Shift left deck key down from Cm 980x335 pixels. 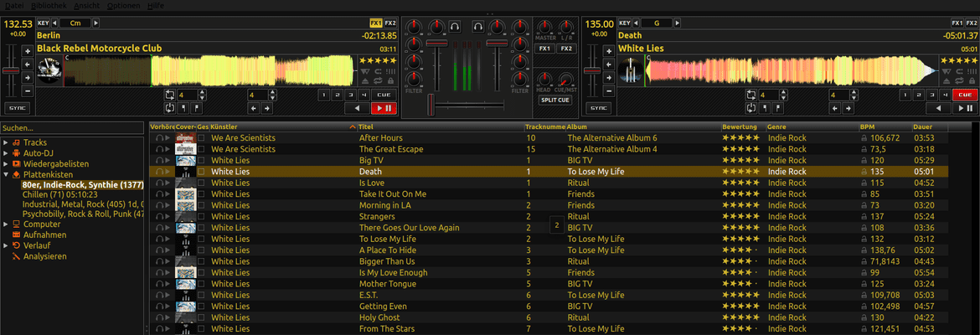coord(54,23)
